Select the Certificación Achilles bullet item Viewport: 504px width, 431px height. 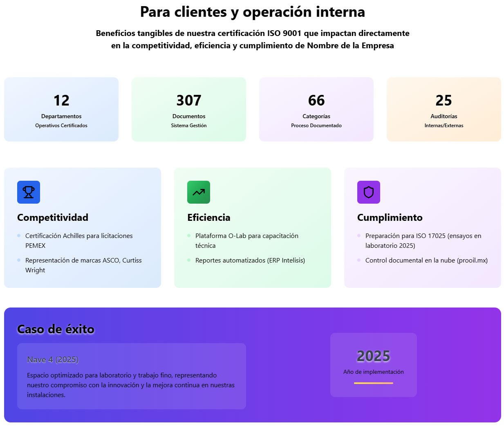click(x=79, y=240)
